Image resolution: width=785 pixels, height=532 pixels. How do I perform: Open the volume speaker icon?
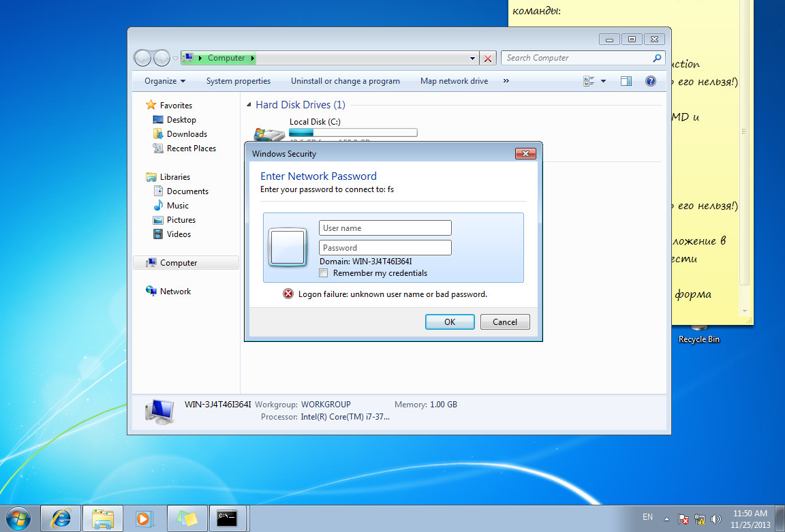716,520
